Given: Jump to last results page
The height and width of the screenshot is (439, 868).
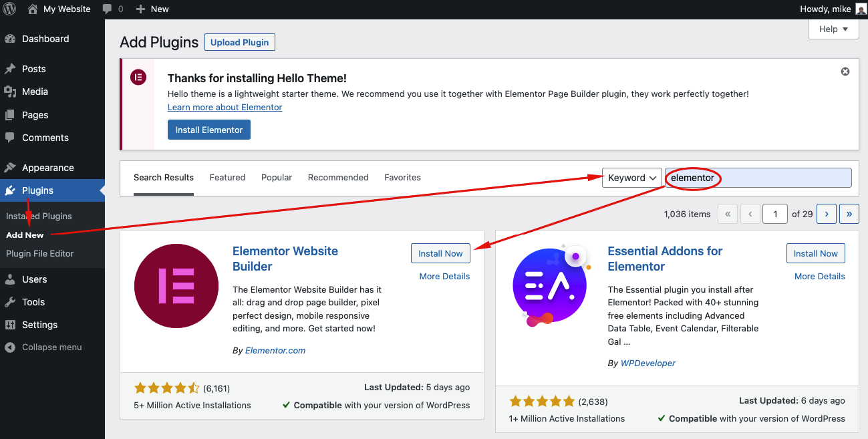Looking at the screenshot, I should 849,214.
